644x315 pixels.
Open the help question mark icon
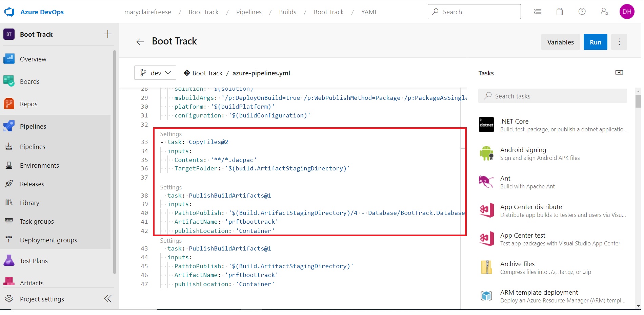point(582,12)
